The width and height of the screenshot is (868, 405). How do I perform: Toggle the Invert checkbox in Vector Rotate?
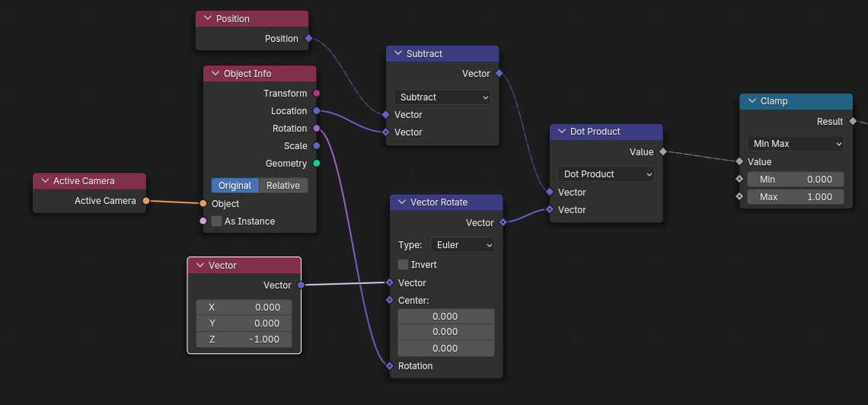404,265
